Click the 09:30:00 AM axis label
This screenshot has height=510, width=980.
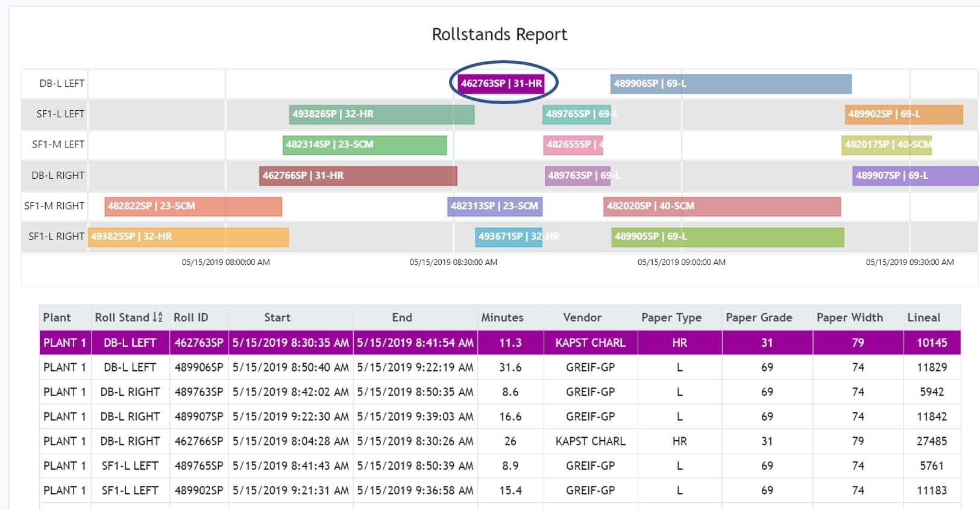(910, 263)
